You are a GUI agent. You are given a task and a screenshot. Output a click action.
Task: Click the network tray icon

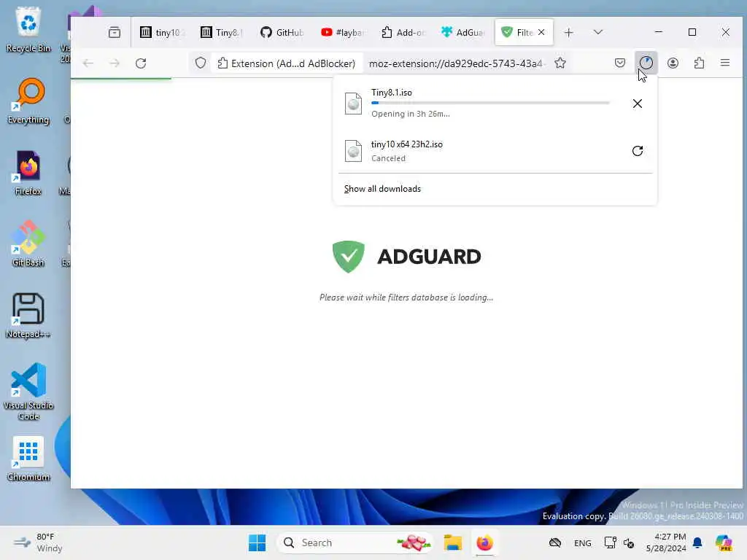click(x=610, y=542)
